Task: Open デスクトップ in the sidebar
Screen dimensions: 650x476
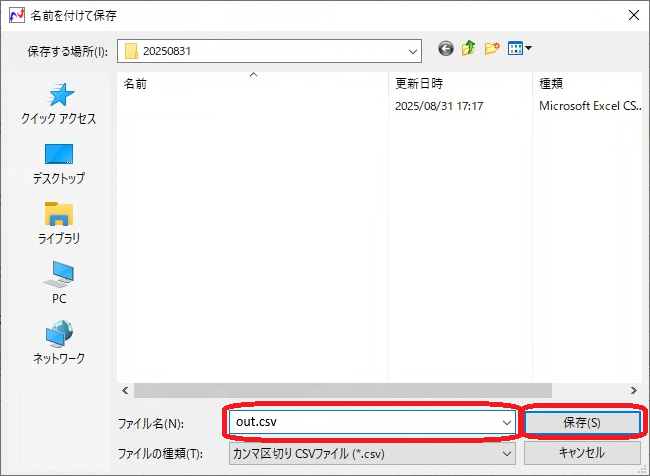Action: click(x=59, y=164)
